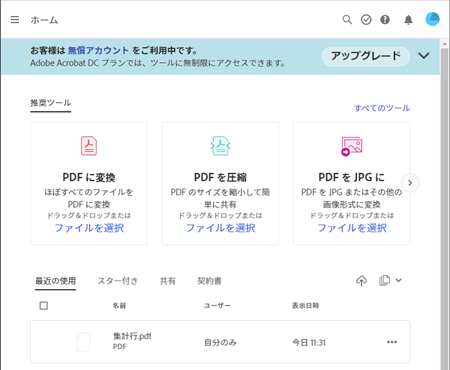450x370 pixels.
Task: Open the すべてのツール link
Action: coord(382,108)
